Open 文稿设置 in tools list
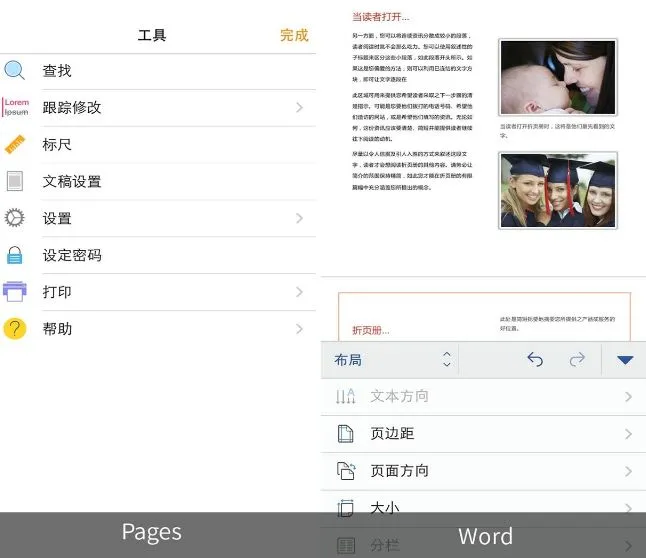Viewport: 646px width, 558px height. [x=158, y=181]
